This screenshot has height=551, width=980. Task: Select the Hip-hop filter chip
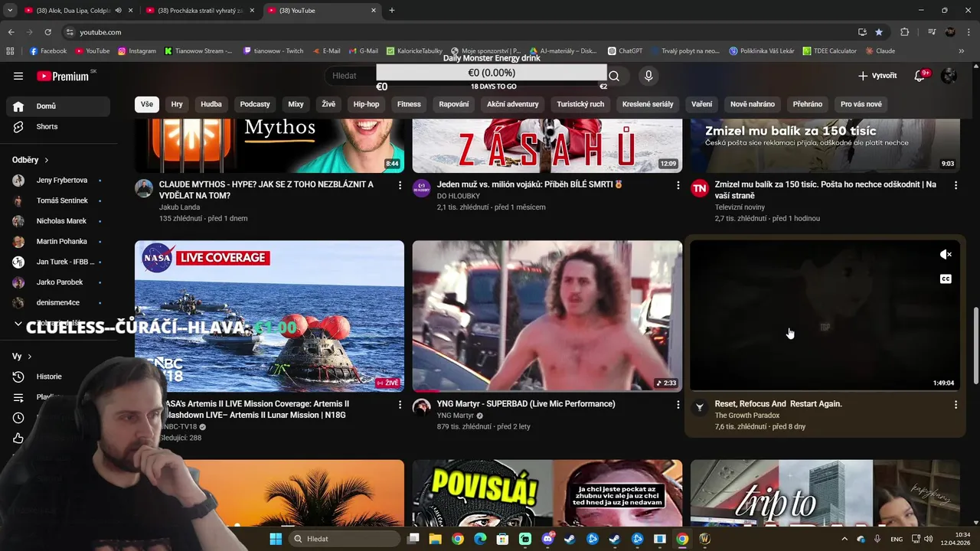[x=366, y=104]
